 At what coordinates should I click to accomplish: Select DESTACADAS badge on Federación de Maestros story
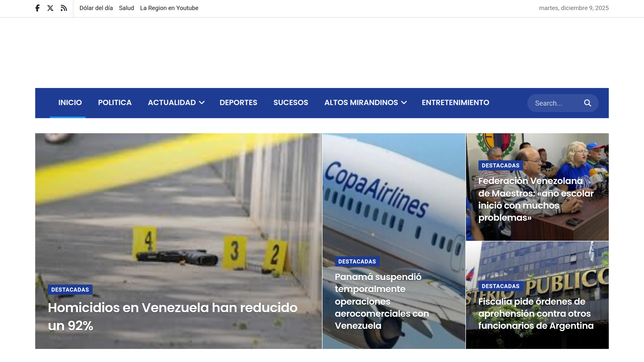pos(500,165)
